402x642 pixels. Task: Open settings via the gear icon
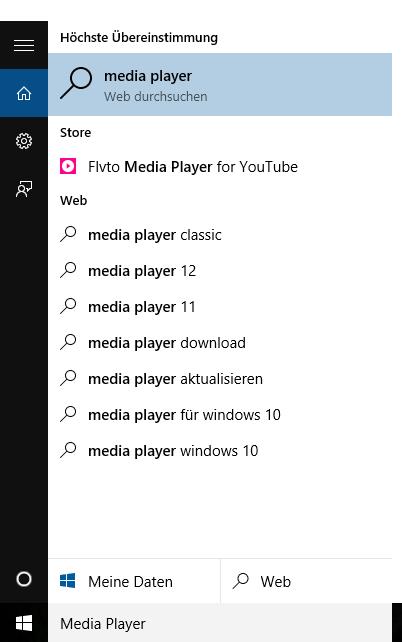click(x=24, y=141)
